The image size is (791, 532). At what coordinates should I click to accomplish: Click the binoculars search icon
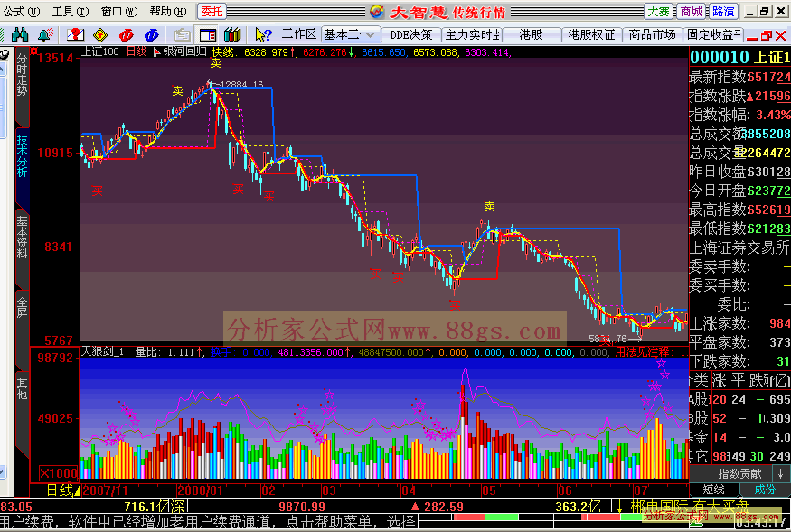coord(20,34)
